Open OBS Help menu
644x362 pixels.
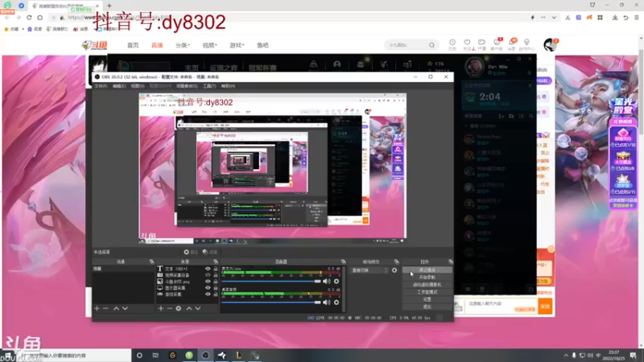click(x=228, y=86)
